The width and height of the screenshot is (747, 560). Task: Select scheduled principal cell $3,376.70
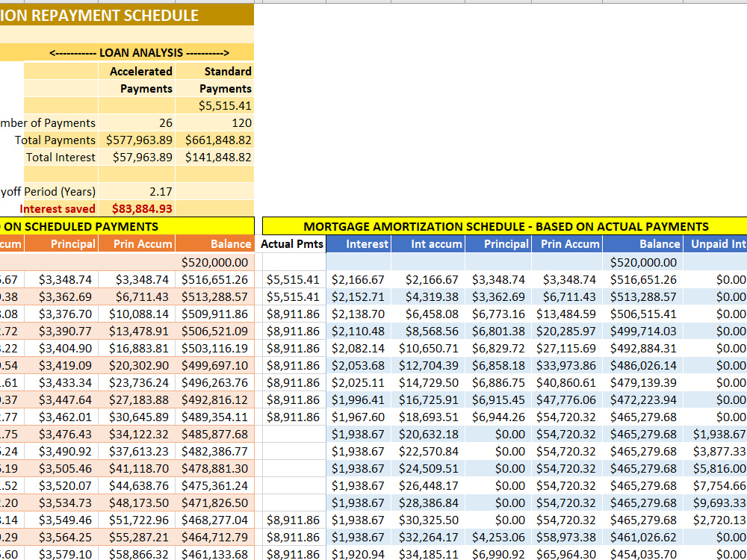click(x=61, y=314)
